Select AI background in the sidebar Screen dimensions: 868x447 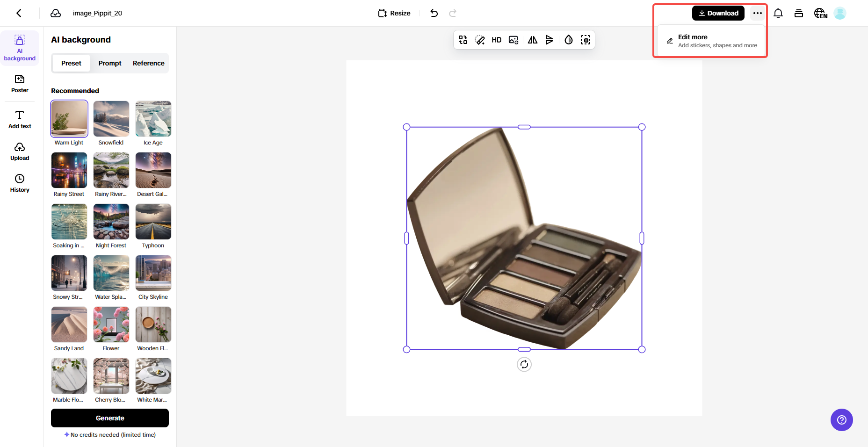click(x=20, y=48)
